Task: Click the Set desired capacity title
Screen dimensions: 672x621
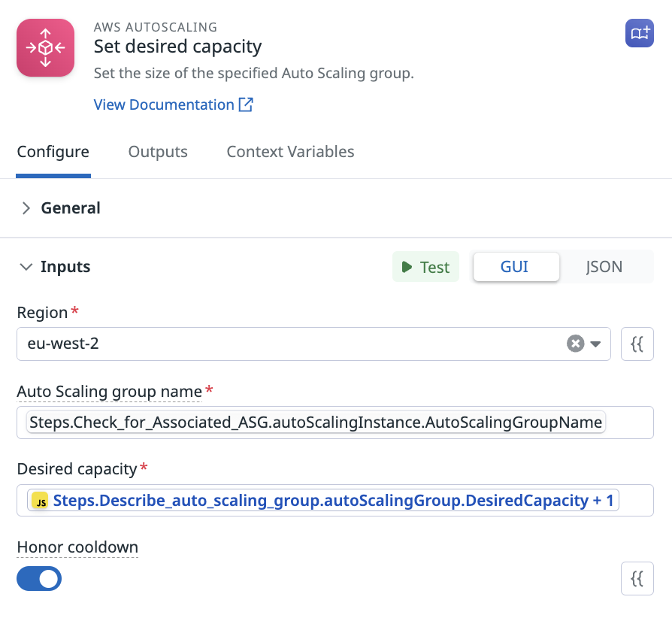Action: [177, 47]
